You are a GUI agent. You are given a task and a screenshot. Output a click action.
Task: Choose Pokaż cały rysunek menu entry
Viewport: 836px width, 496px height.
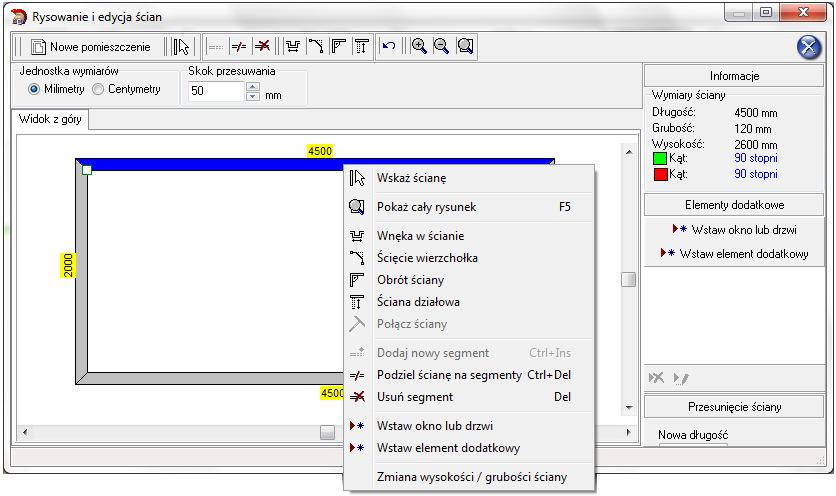pos(469,207)
